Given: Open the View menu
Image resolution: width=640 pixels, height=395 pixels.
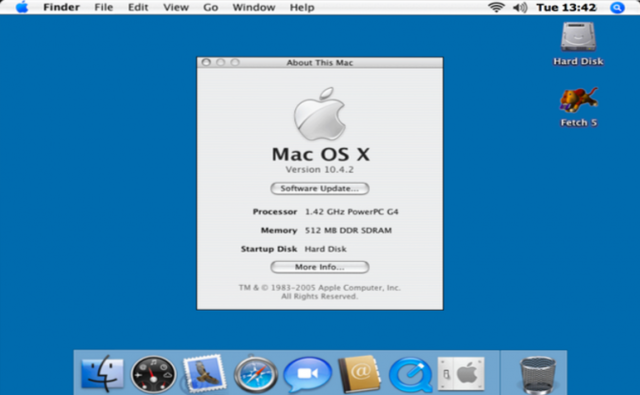Looking at the screenshot, I should [x=176, y=7].
